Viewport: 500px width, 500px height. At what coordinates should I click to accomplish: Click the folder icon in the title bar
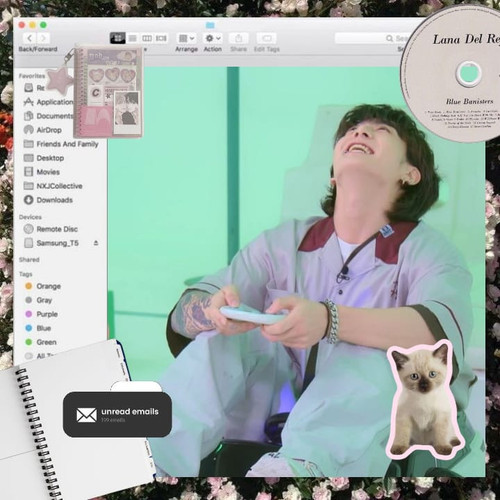tap(210, 25)
